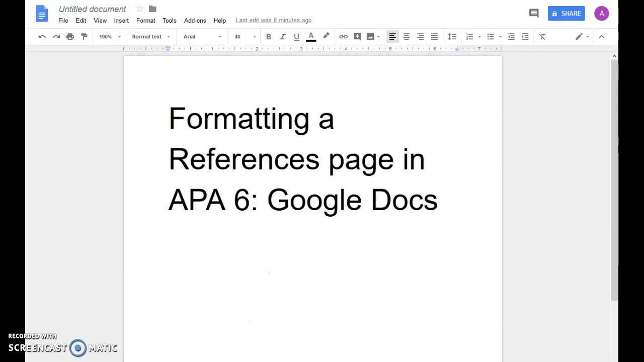Set right alignment
This screenshot has height=362, width=644.
click(420, 37)
